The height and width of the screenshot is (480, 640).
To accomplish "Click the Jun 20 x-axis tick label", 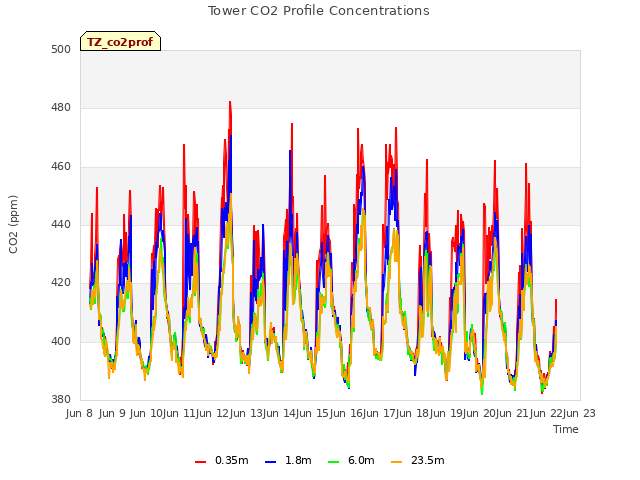I will tap(480, 413).
